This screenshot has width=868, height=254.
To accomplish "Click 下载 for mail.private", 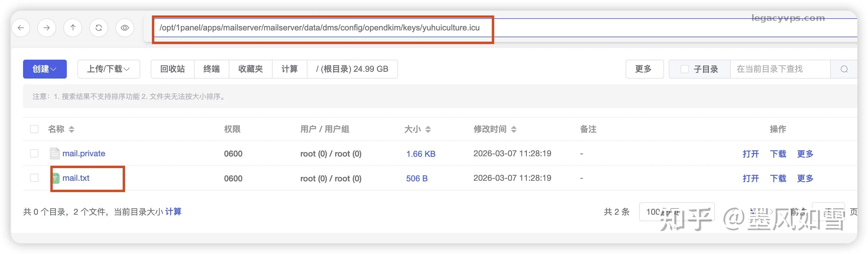I will pyautogui.click(x=778, y=154).
